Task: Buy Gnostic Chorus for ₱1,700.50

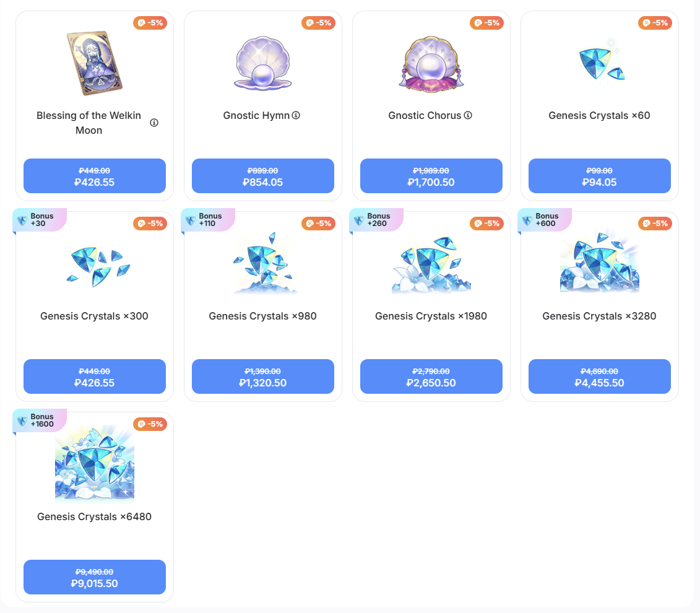Action: click(431, 176)
